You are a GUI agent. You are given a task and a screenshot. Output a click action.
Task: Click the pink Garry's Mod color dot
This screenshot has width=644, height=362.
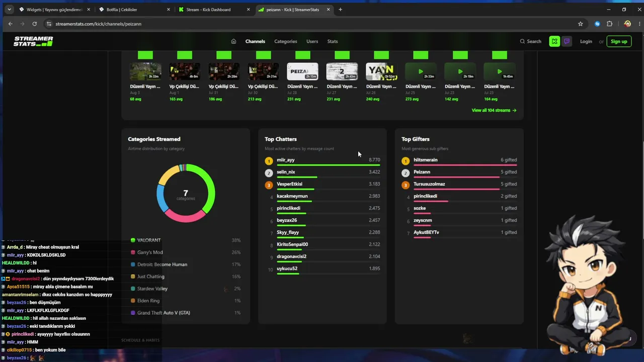[x=133, y=252]
